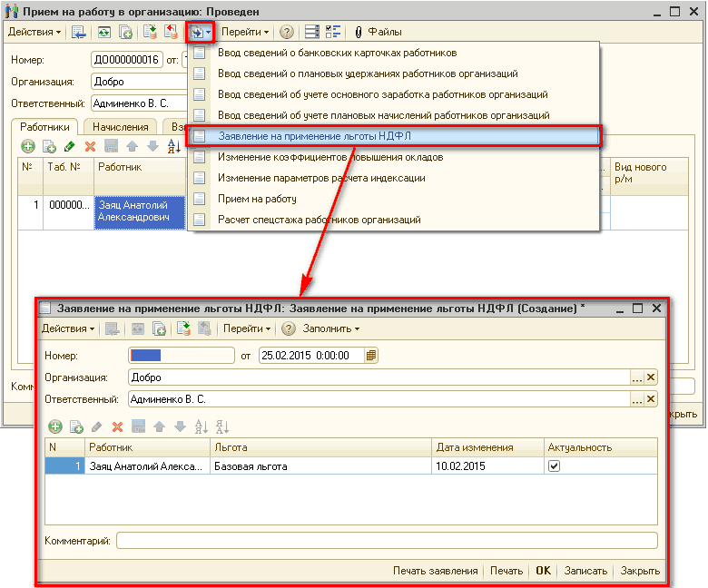This screenshot has height=588, width=708.
Task: Click red X delete icon in НДФЛ table toolbar
Action: [x=117, y=426]
